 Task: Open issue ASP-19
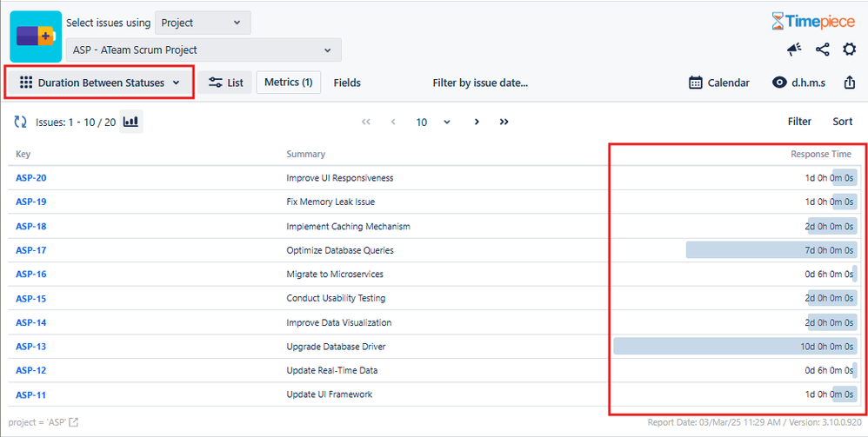pyautogui.click(x=31, y=202)
